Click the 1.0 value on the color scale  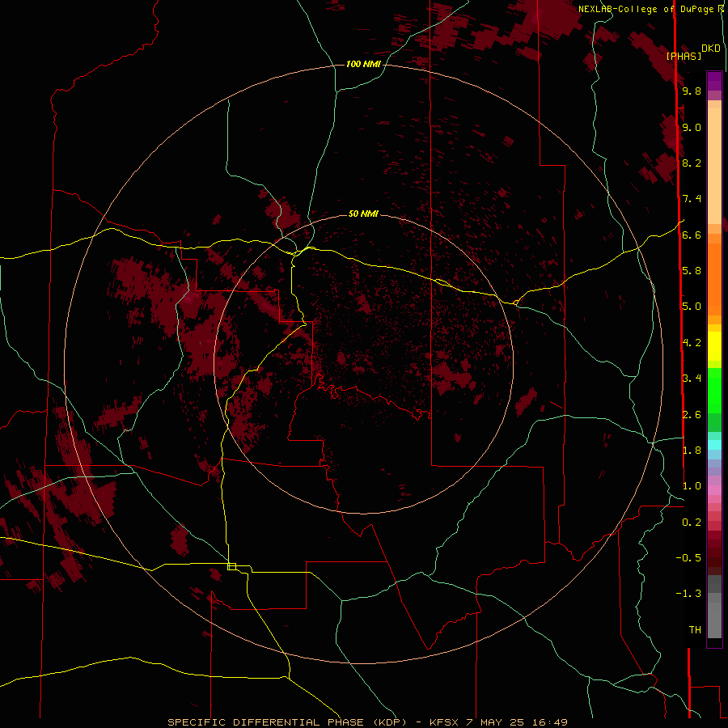point(692,486)
